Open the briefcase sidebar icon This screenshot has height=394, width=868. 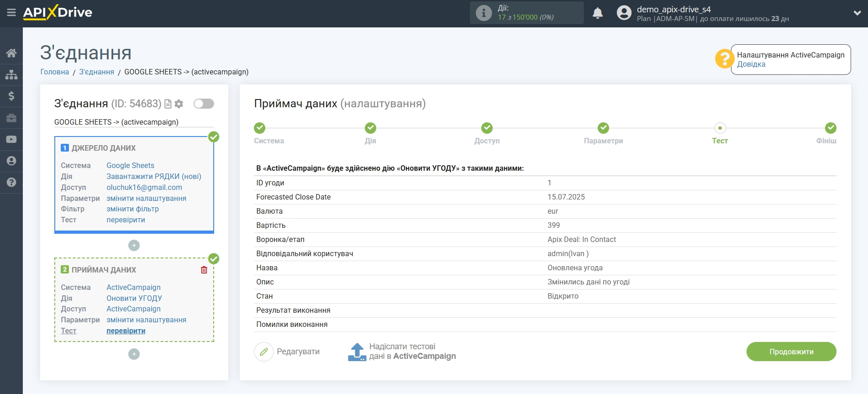(x=11, y=118)
